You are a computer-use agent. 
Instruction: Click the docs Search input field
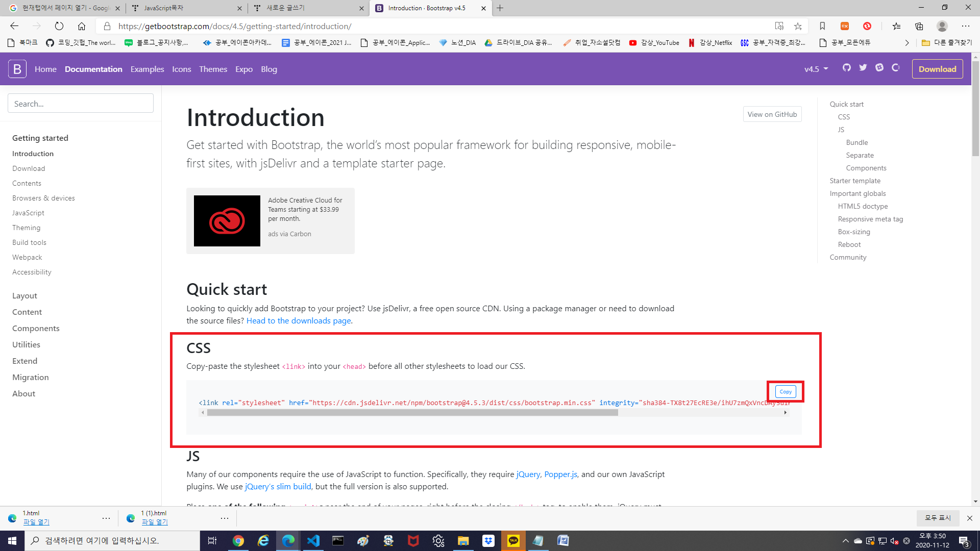[81, 104]
